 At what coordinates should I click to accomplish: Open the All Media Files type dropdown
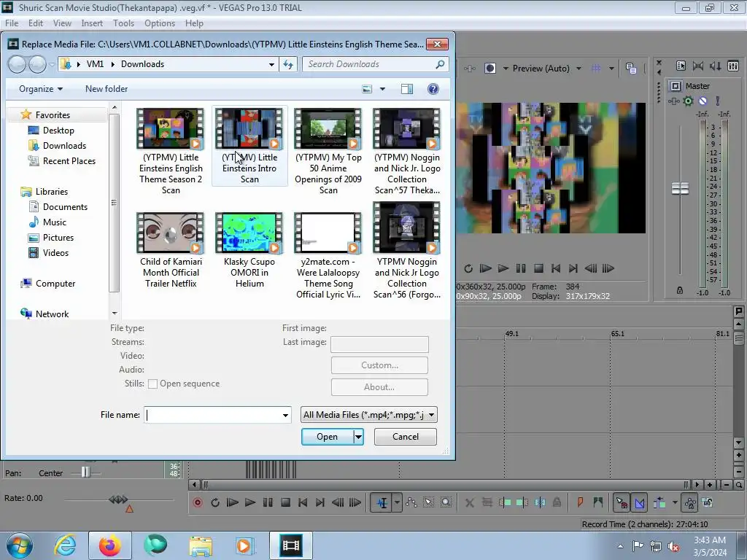point(368,415)
